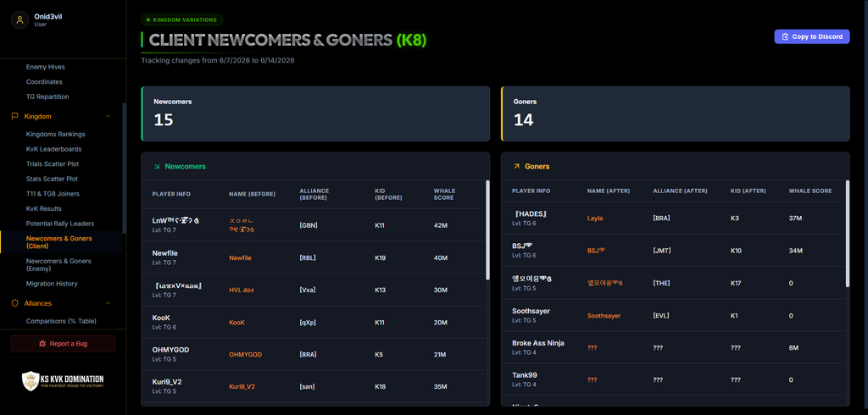Screen dimensions: 868x415
Task: Open Enemy Hives page
Action: point(46,67)
